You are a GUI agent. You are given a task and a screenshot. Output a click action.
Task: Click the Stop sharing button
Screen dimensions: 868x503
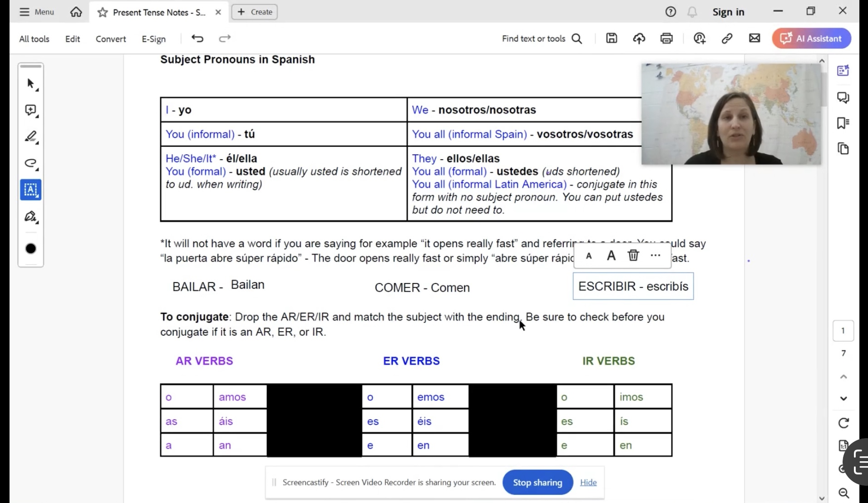pos(538,483)
